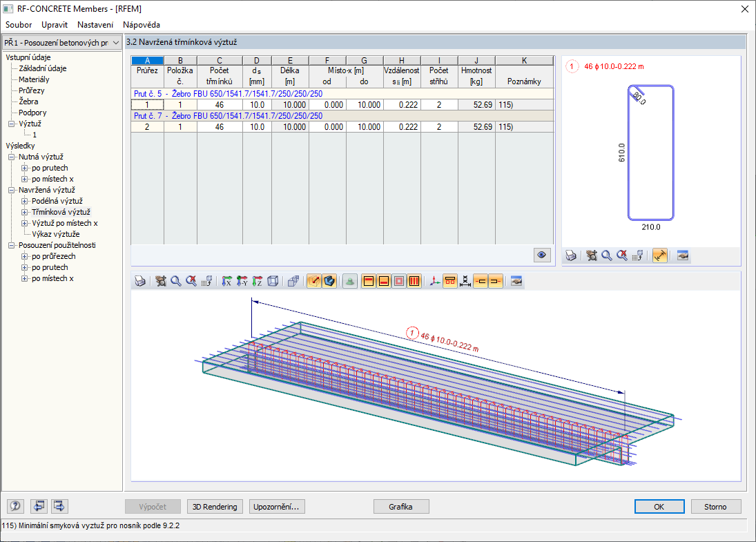Click the right bar-end anchorage icon

pyautogui.click(x=496, y=281)
